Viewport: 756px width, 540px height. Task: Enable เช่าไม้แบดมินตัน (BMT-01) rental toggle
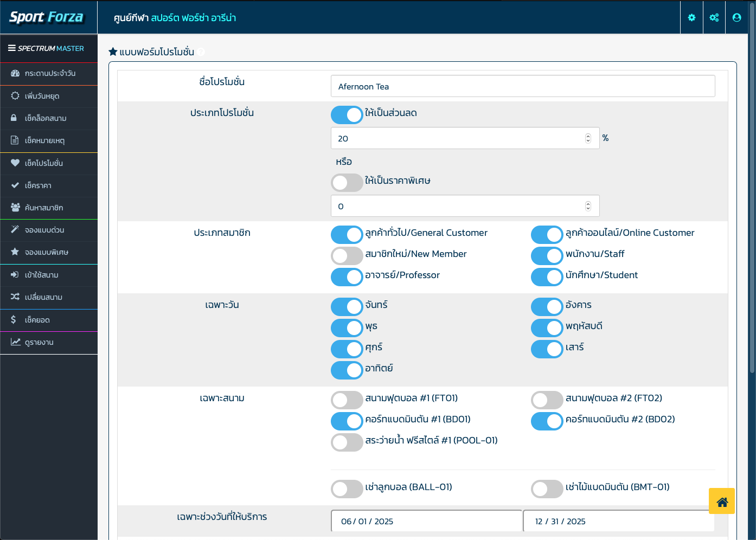(x=547, y=489)
